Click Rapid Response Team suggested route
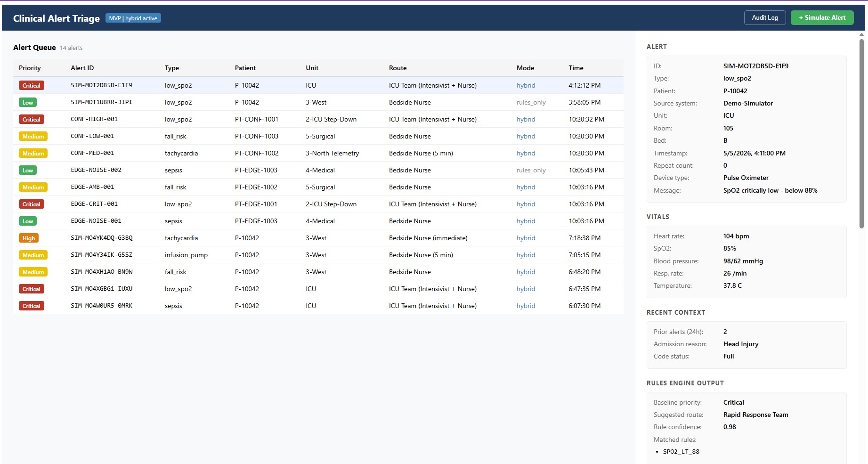The width and height of the screenshot is (868, 464). (756, 415)
